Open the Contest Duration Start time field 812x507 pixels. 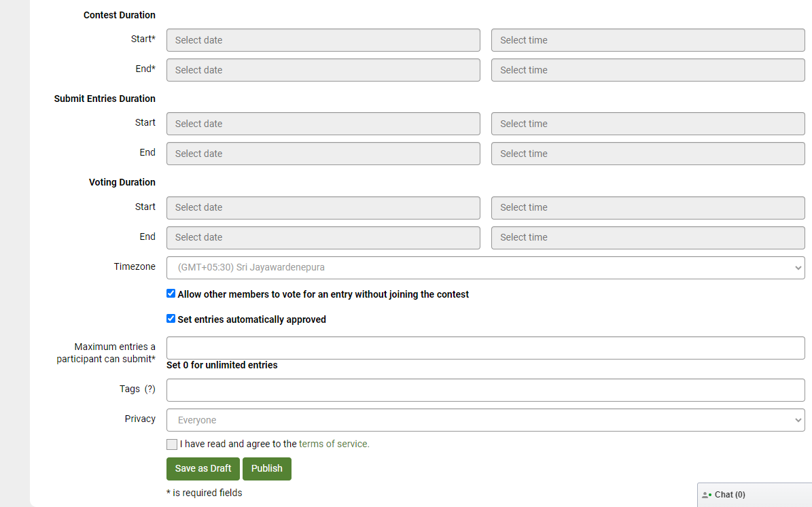tap(648, 40)
